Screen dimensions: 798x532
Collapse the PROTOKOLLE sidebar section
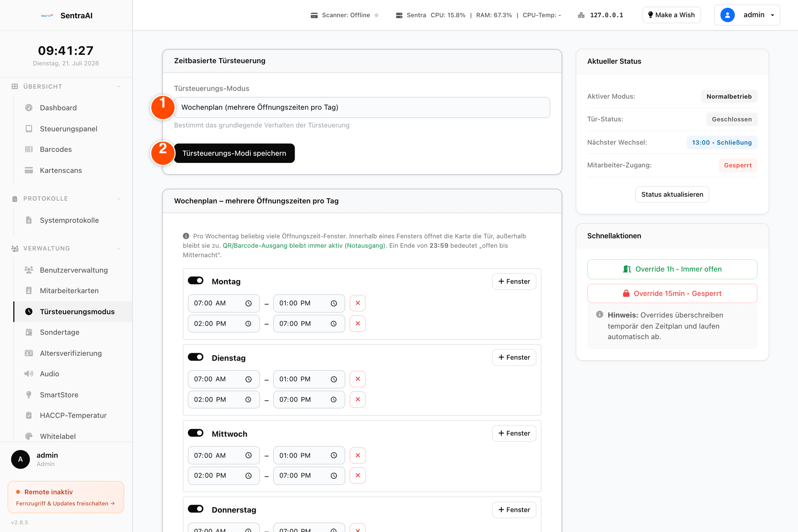119,199
